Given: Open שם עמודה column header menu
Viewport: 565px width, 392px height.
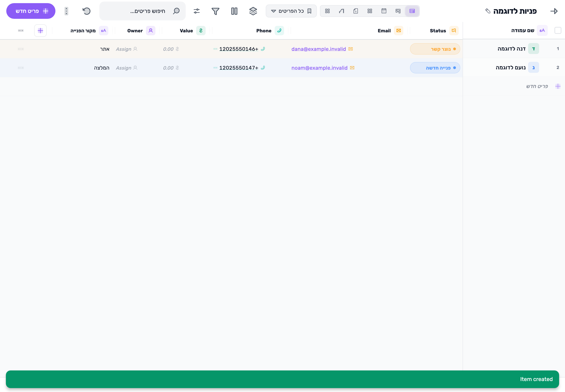Looking at the screenshot, I should (x=529, y=30).
